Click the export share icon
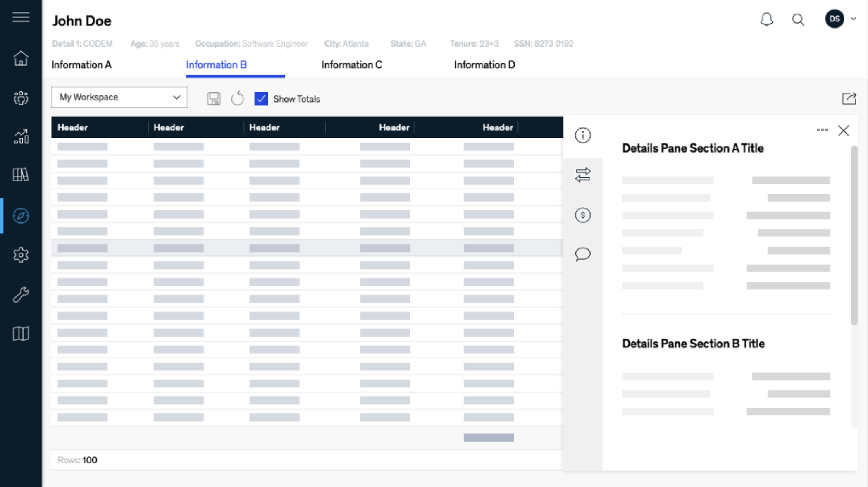This screenshot has width=868, height=487. tap(849, 98)
